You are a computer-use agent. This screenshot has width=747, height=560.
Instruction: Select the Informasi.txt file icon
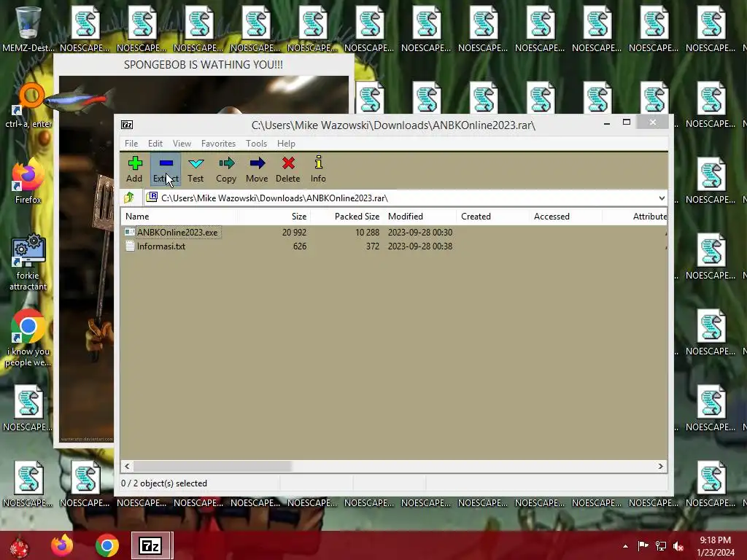point(130,246)
